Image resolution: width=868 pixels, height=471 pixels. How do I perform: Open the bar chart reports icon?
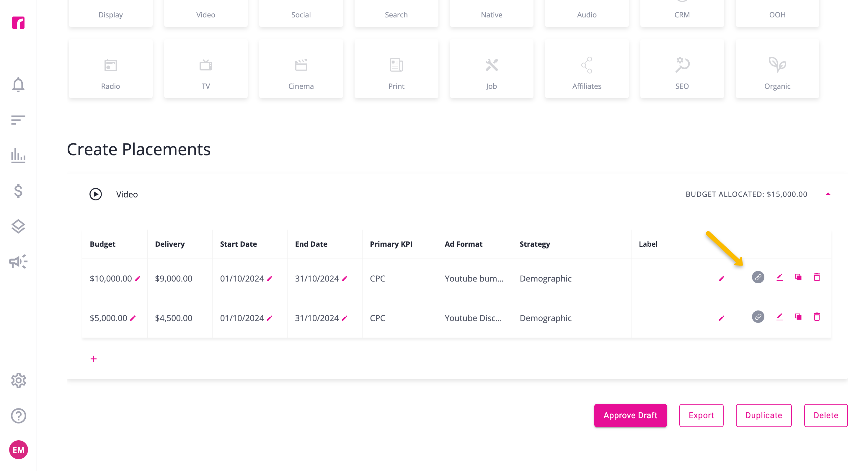point(18,155)
